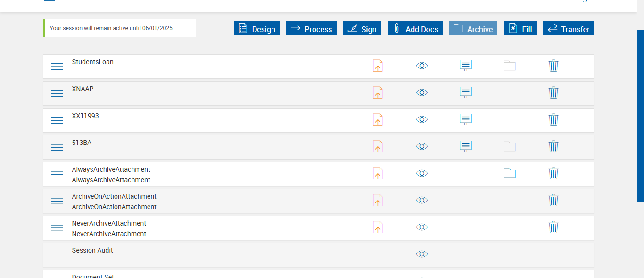Click the three-line menu on NeverArchiveAttachment row
The image size is (644, 278).
coord(57,228)
